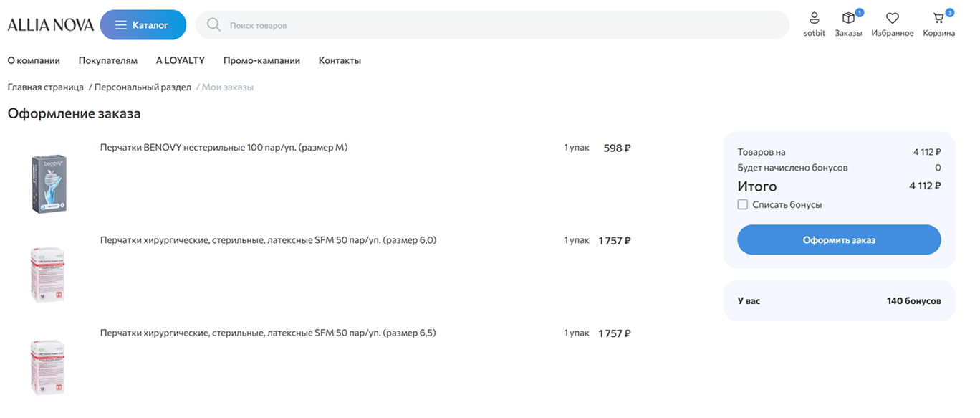Open the Каталог dropdown button
The height and width of the screenshot is (418, 980).
143,25
